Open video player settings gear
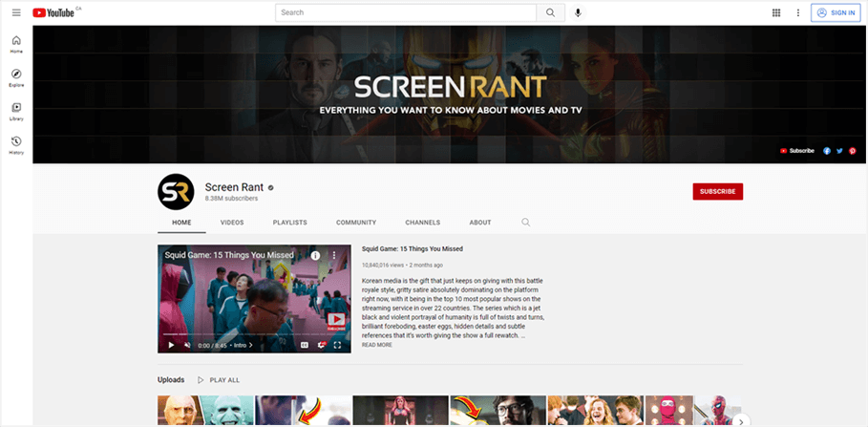The height and width of the screenshot is (427, 868). [x=321, y=345]
